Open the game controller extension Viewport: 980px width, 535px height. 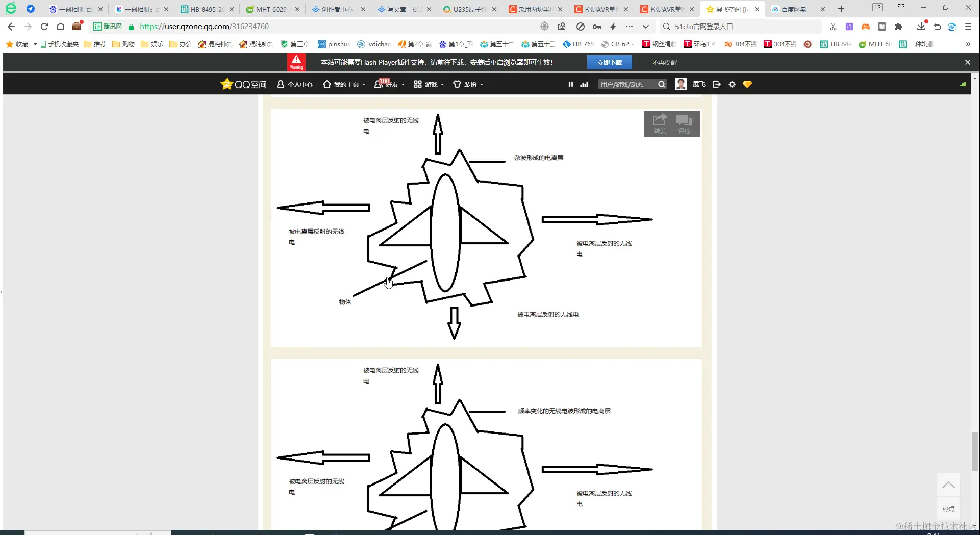tap(865, 27)
